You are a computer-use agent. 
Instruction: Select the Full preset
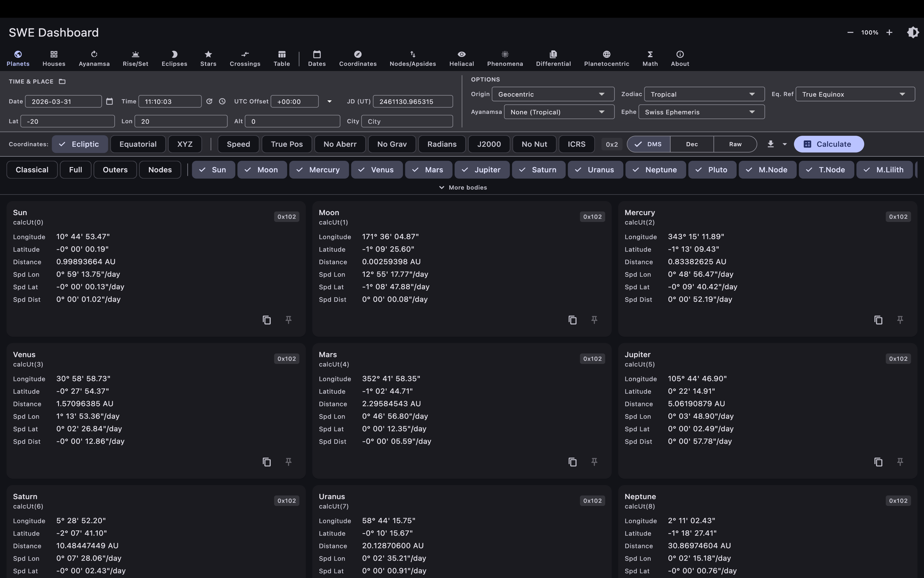pos(76,170)
